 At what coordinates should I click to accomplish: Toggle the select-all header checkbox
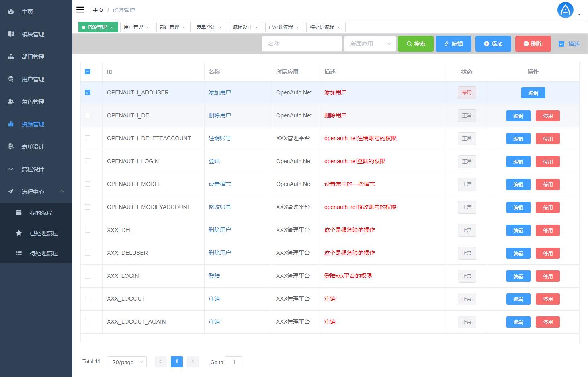88,72
